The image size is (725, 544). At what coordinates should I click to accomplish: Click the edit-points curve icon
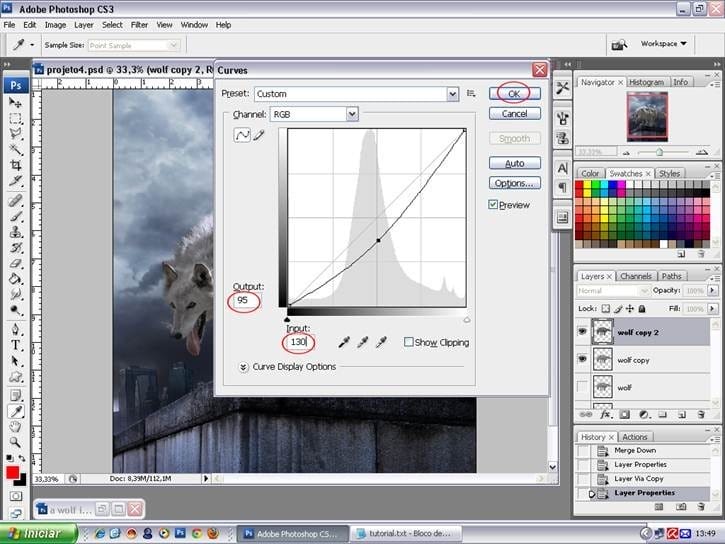(x=241, y=135)
